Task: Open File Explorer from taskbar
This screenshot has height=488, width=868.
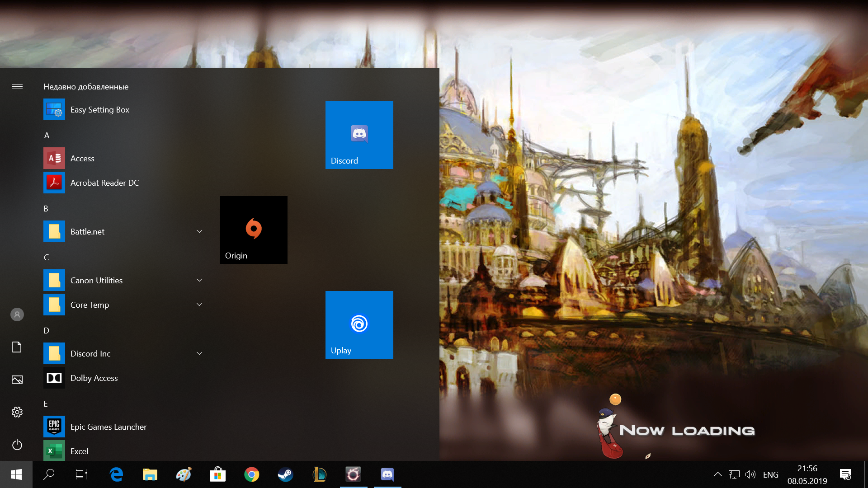Action: [150, 474]
